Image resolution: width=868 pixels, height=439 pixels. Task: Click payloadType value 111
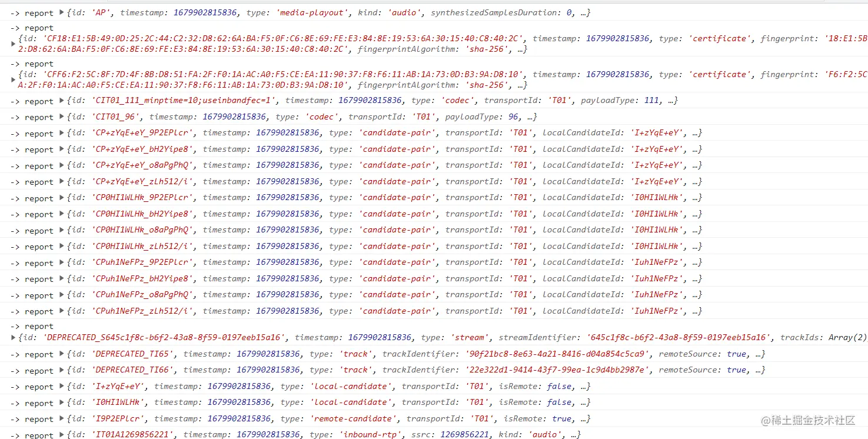click(652, 101)
